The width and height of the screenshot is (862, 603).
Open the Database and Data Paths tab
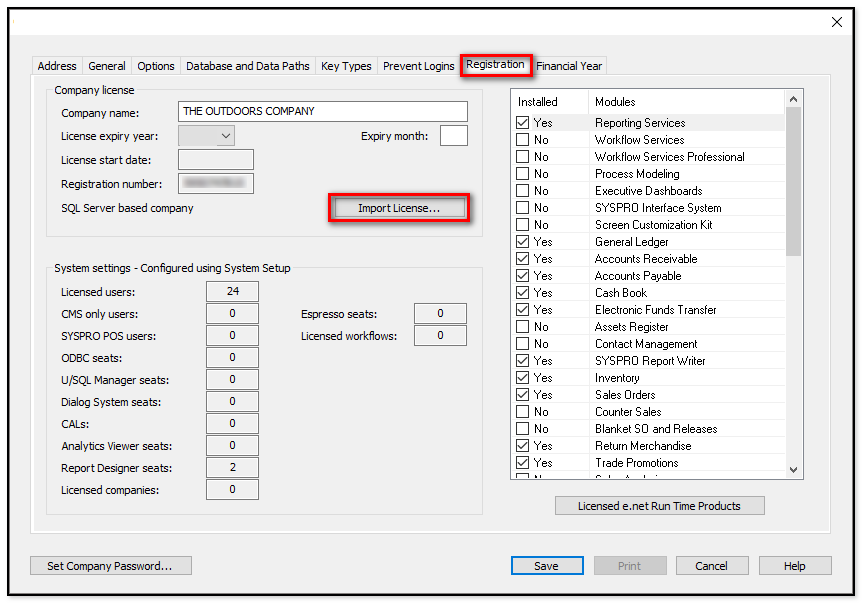click(x=248, y=66)
